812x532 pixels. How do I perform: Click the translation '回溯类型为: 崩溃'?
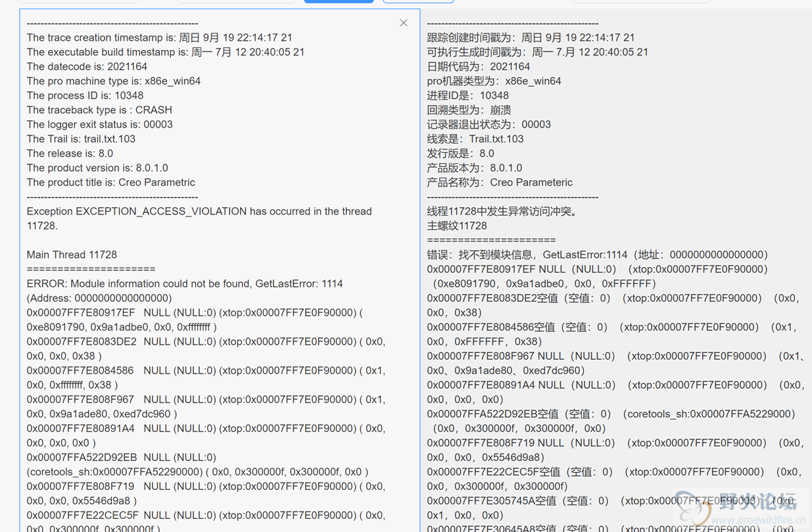click(469, 110)
